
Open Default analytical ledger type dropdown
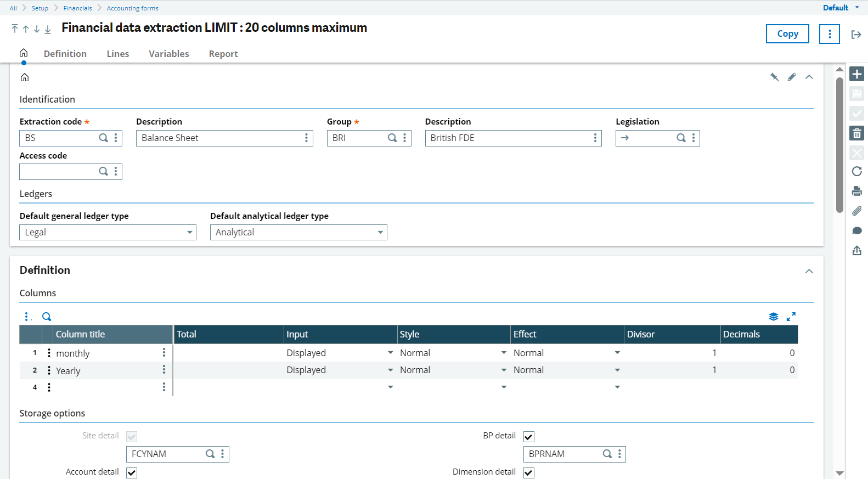pyautogui.click(x=298, y=233)
